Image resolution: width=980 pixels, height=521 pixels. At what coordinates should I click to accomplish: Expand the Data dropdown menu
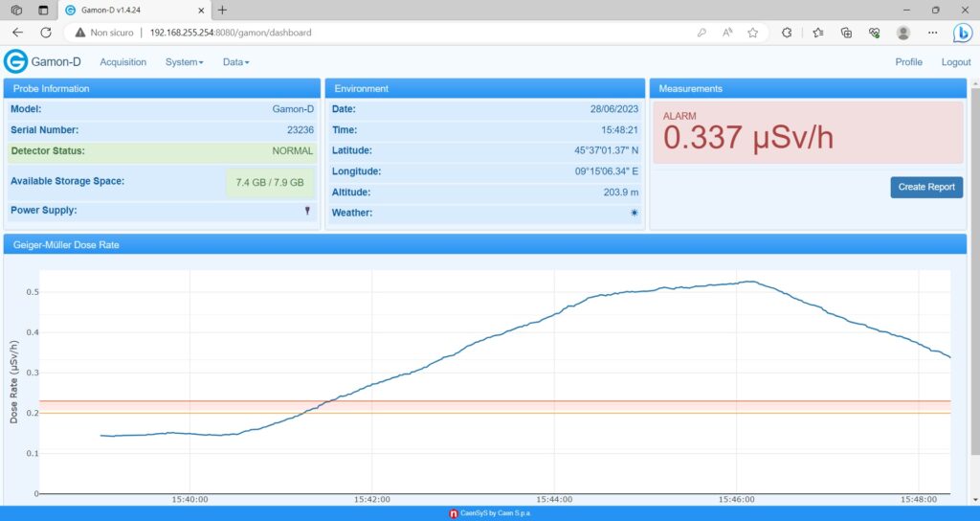pos(236,62)
